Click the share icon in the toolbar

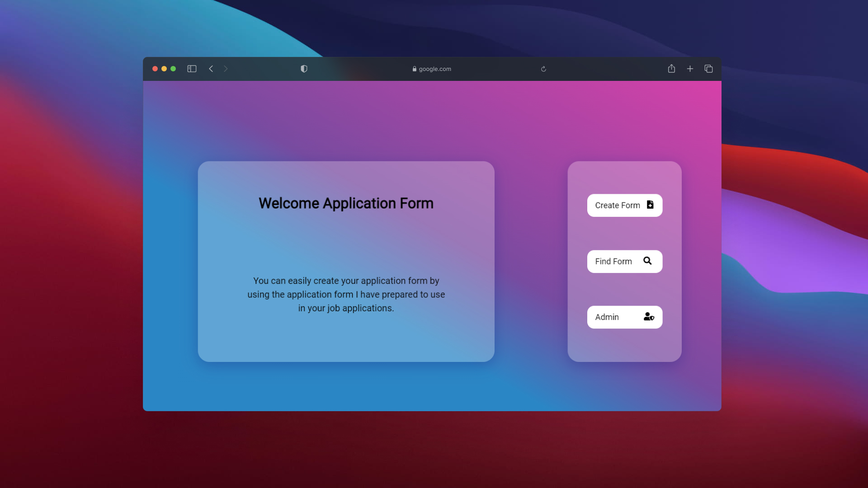pyautogui.click(x=671, y=69)
